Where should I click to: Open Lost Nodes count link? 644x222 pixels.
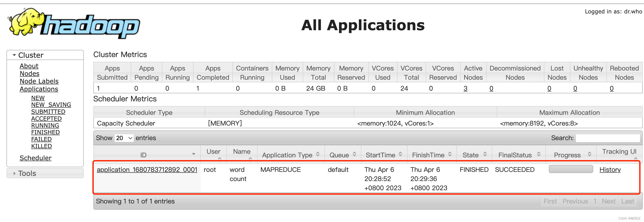pos(549,88)
